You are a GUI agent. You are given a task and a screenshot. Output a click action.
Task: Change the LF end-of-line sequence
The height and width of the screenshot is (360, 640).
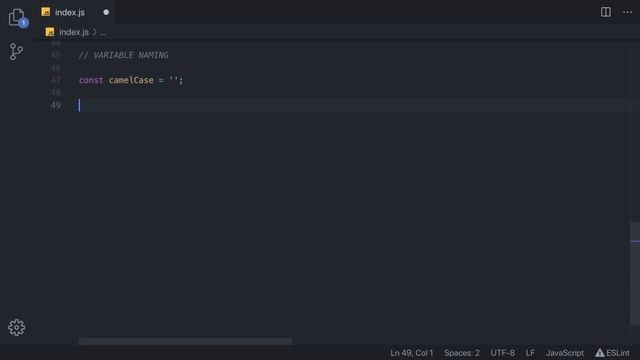(x=530, y=353)
